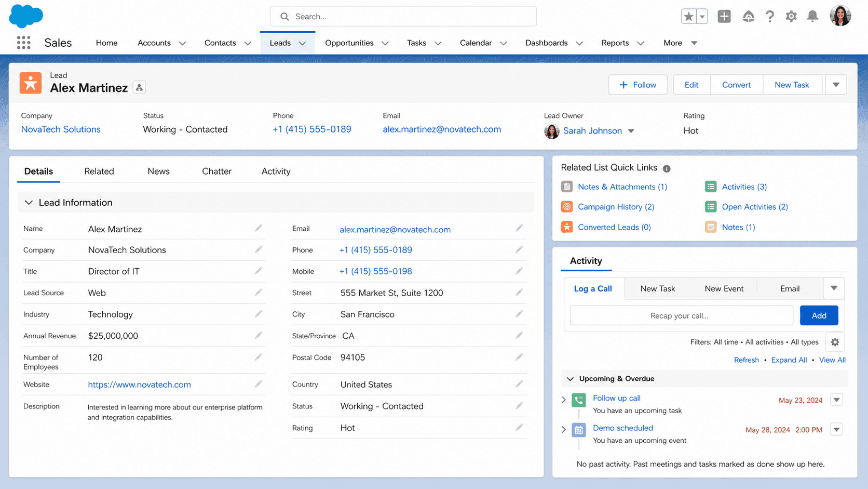The image size is (868, 489).
Task: Select the Email composer tab
Action: coord(790,288)
